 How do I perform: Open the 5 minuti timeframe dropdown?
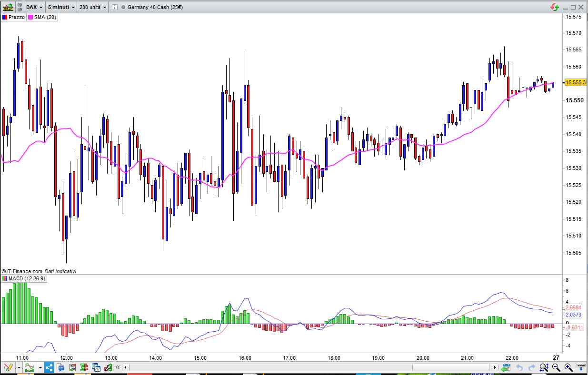point(61,7)
